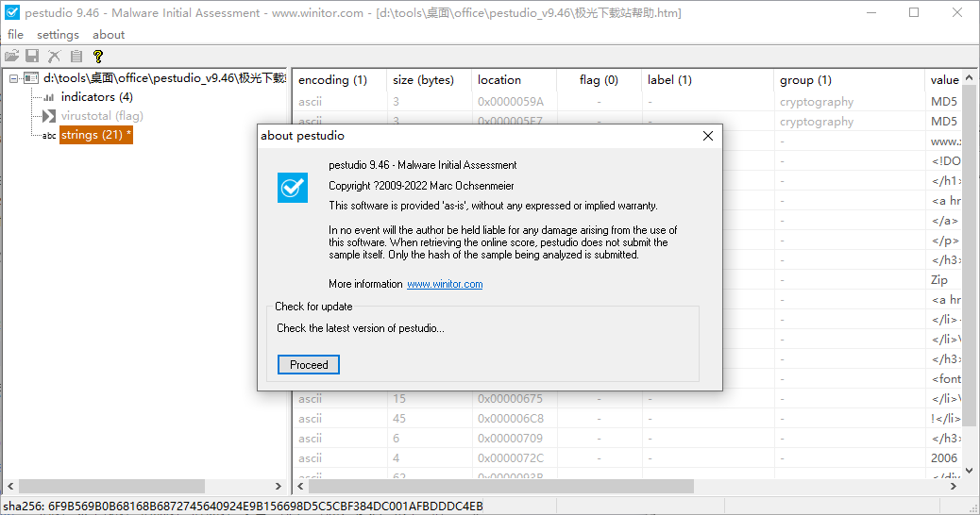
Task: Click the right arrow of the table horizontal scrollbar
Action: tap(954, 487)
